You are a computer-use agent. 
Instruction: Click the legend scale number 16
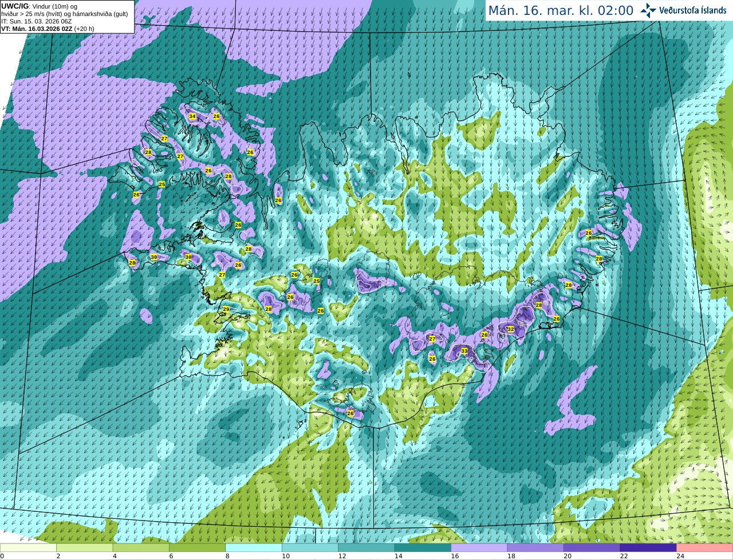tap(455, 556)
